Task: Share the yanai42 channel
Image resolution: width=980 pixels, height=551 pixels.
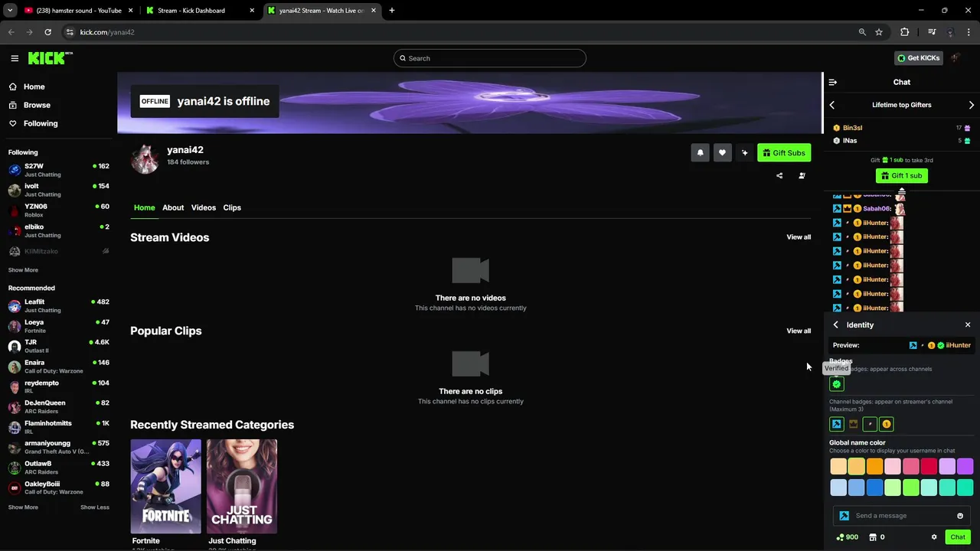Action: point(779,175)
